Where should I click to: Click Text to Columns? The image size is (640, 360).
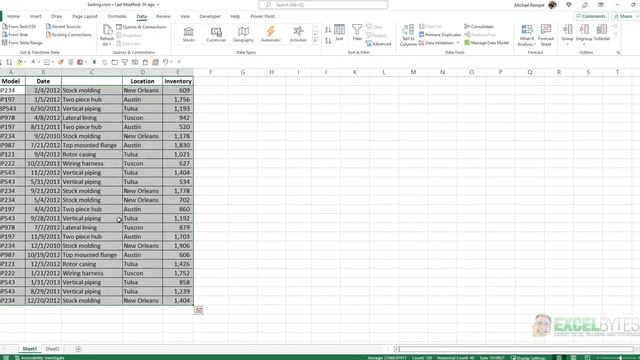[408, 36]
